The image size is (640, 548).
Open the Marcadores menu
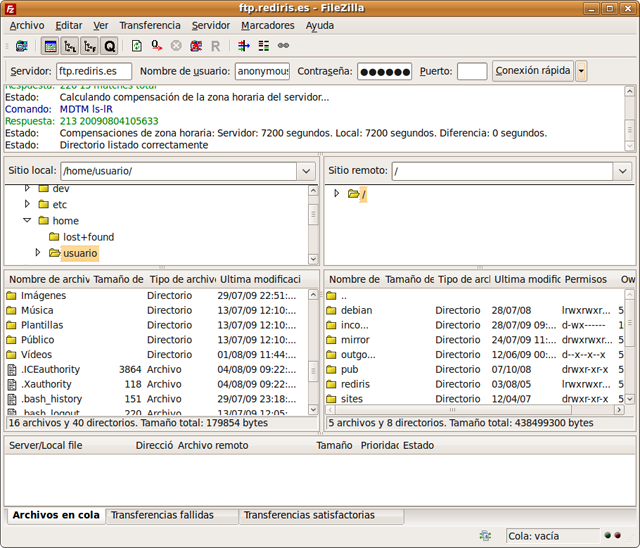click(268, 25)
